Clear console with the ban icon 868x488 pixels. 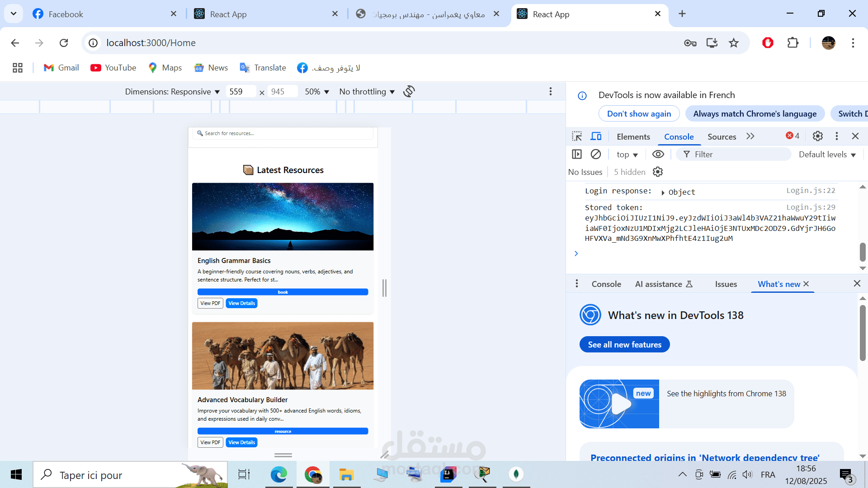tap(596, 155)
